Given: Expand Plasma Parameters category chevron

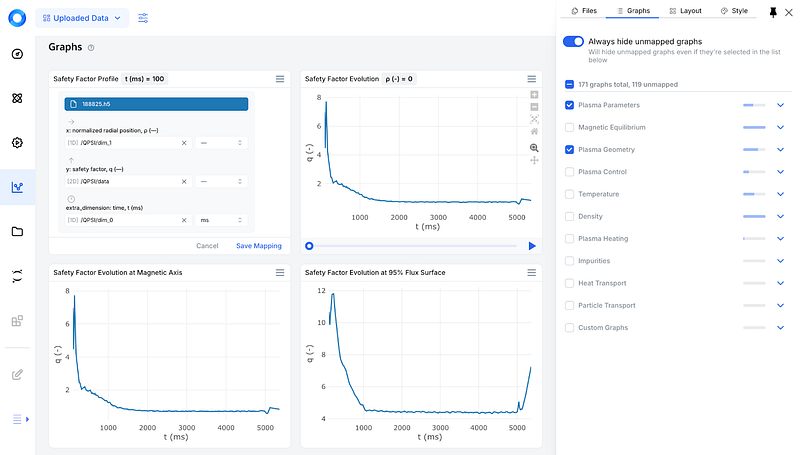Looking at the screenshot, I should click(x=780, y=105).
